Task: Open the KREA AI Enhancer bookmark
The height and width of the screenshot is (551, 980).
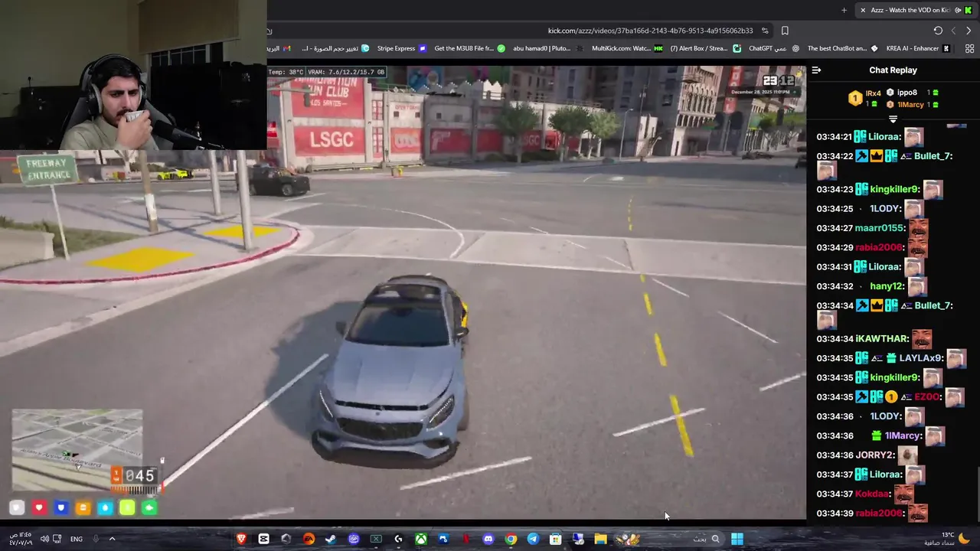Action: pyautogui.click(x=918, y=48)
